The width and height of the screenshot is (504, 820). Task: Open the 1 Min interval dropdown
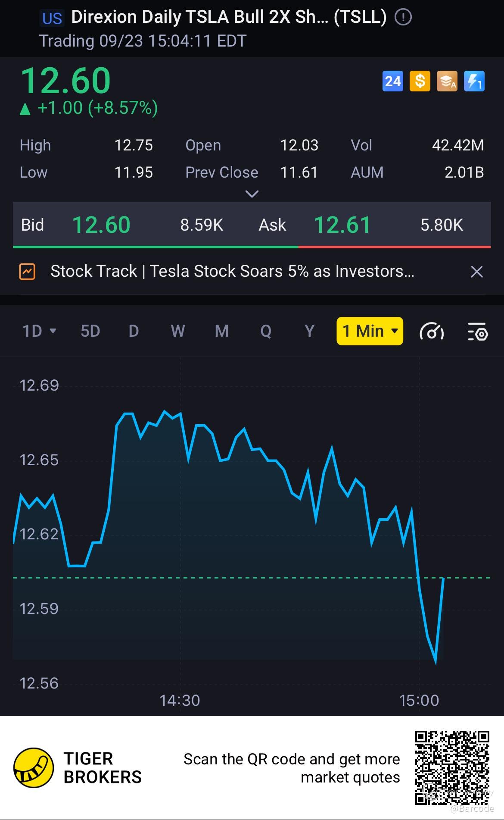(x=370, y=331)
